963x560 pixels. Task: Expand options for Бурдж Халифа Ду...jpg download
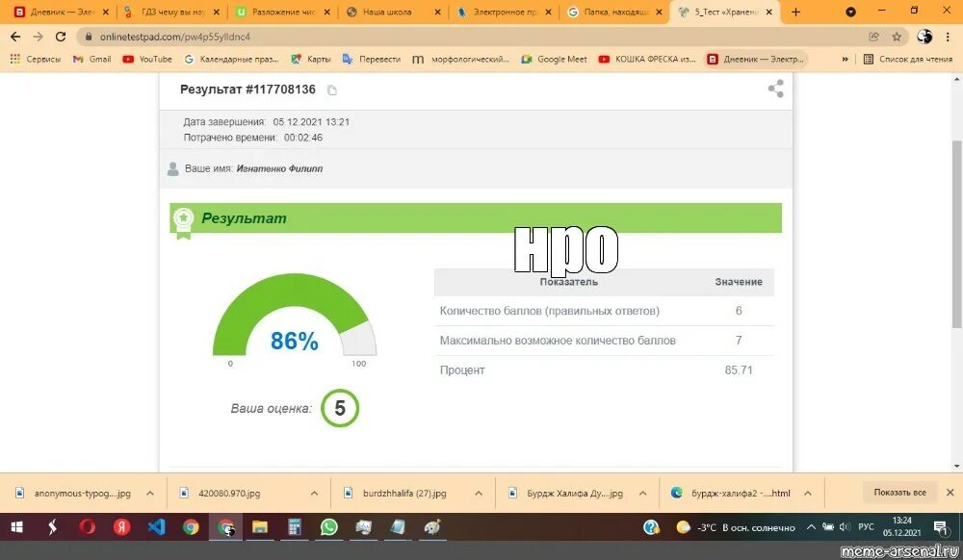(x=642, y=494)
